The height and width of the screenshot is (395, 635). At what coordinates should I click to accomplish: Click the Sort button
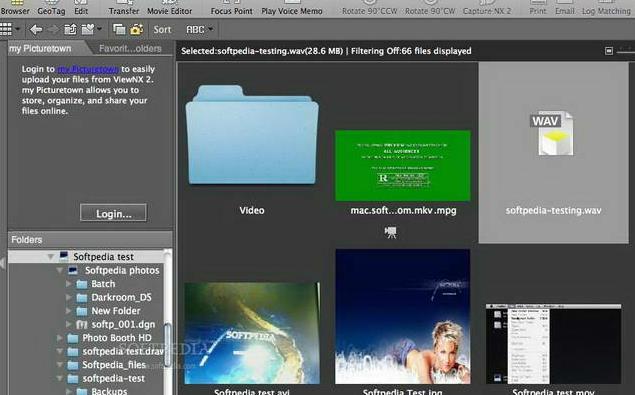(x=162, y=30)
